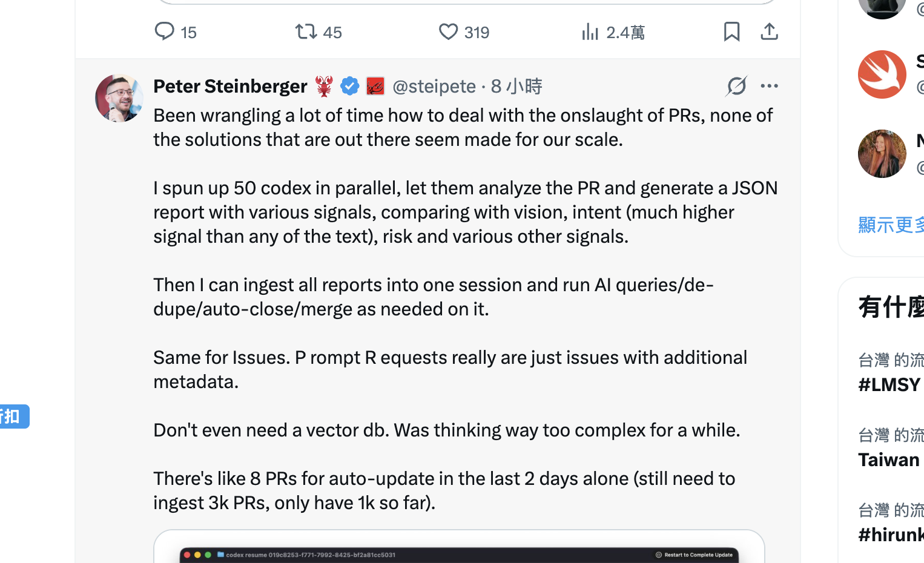Bookmark the tweet above Peter Steinberger's
Image resolution: width=924 pixels, height=563 pixels.
tap(731, 31)
